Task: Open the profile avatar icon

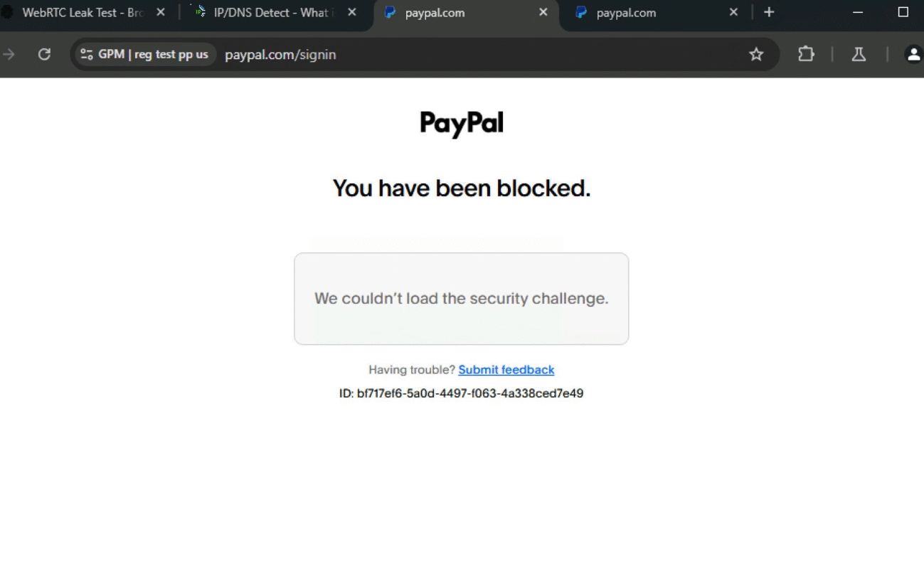Action: 913,54
